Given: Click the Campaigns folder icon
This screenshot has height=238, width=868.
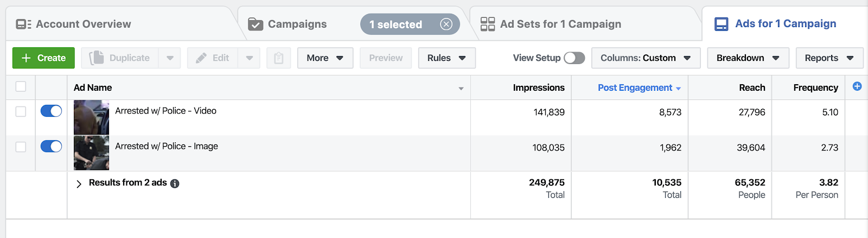Looking at the screenshot, I should click(x=256, y=24).
